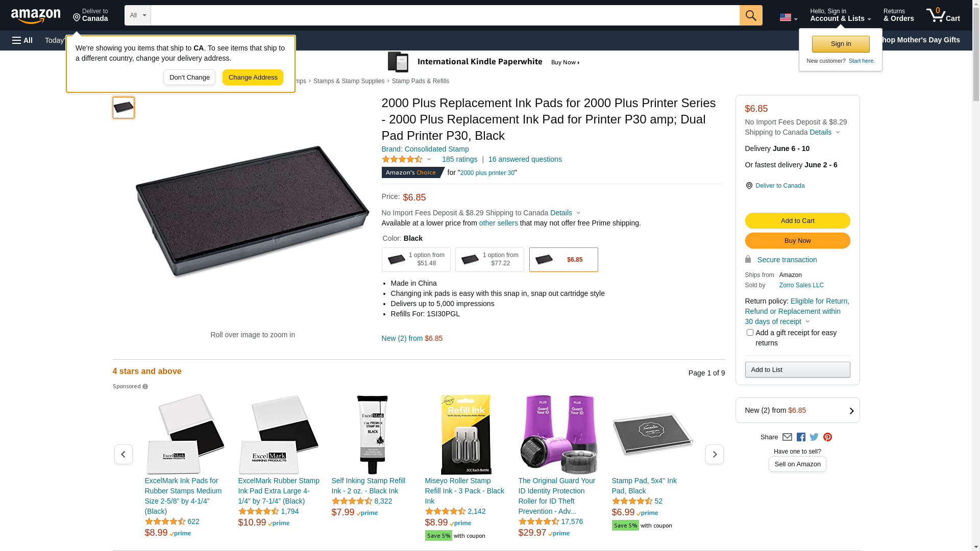Share the product on Pinterest

(x=827, y=437)
